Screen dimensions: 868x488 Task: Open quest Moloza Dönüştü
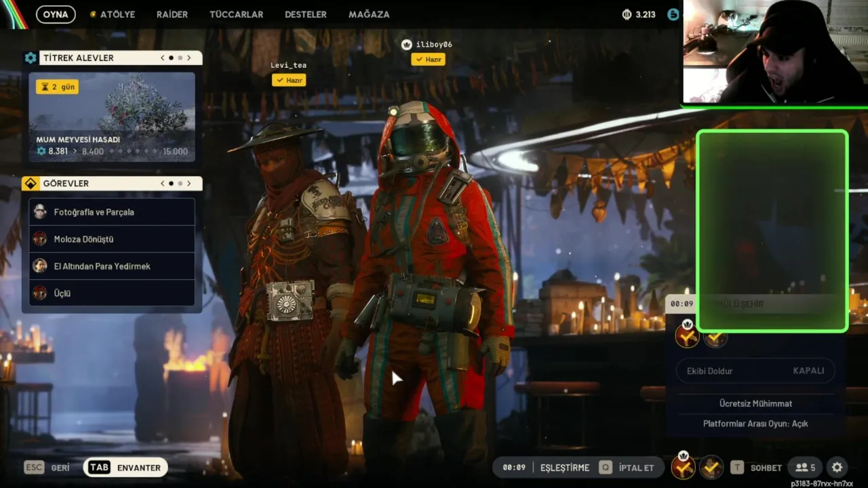pos(112,239)
